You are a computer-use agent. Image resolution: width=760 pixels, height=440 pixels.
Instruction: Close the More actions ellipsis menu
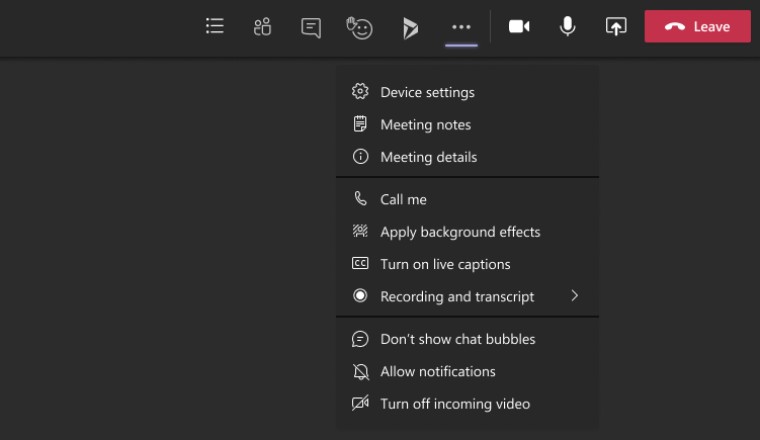(x=461, y=27)
